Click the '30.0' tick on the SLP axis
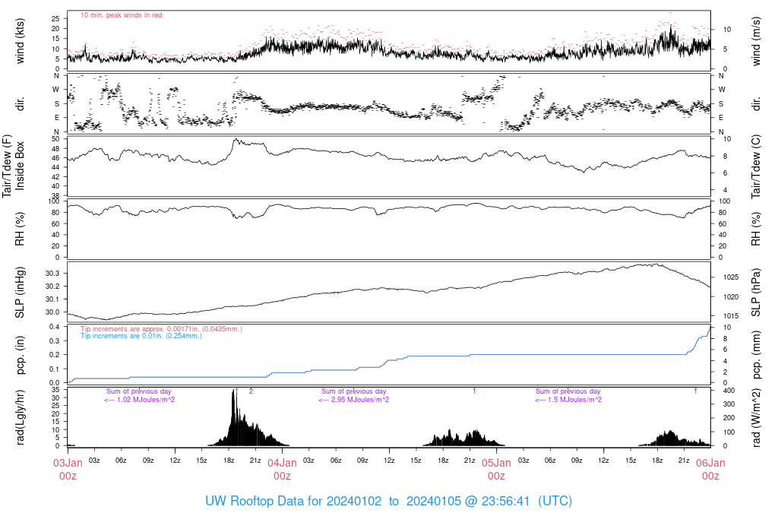This screenshot has height=532, width=778. [x=52, y=312]
